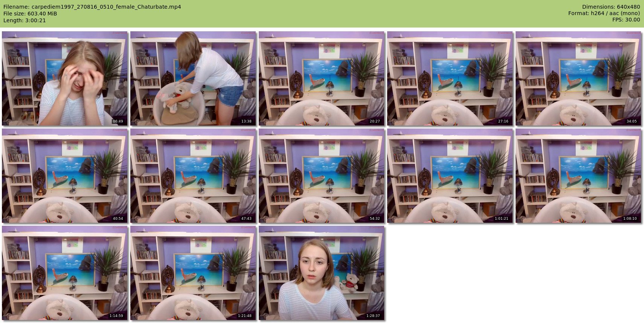Open the thumbnail stamped 13:38
644x323 pixels.
193,78
